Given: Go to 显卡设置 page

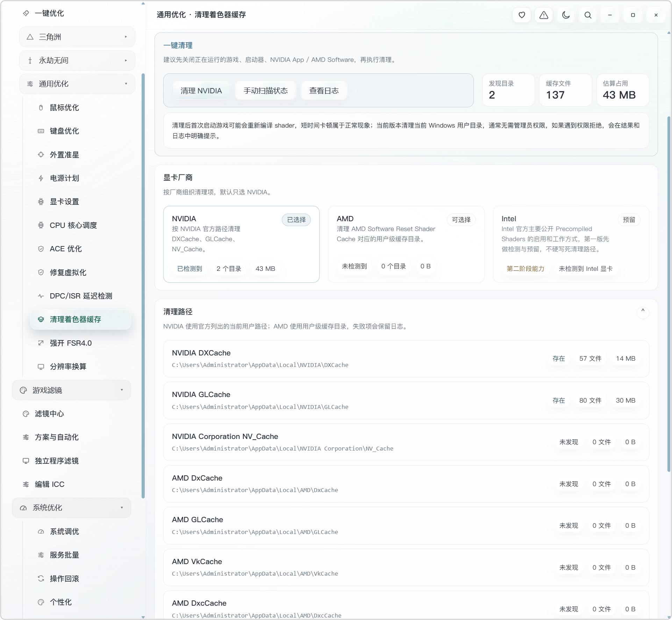Looking at the screenshot, I should point(80,202).
